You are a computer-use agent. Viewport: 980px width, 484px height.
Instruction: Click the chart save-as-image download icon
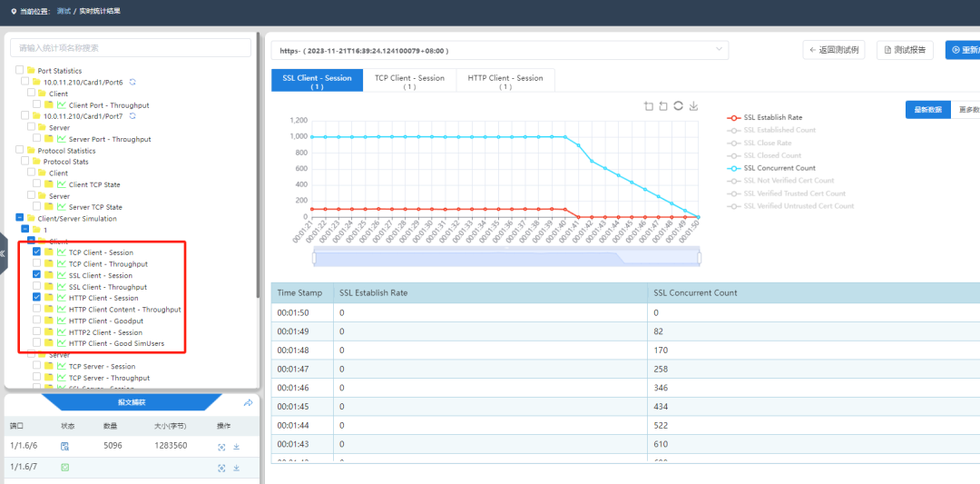[693, 106]
